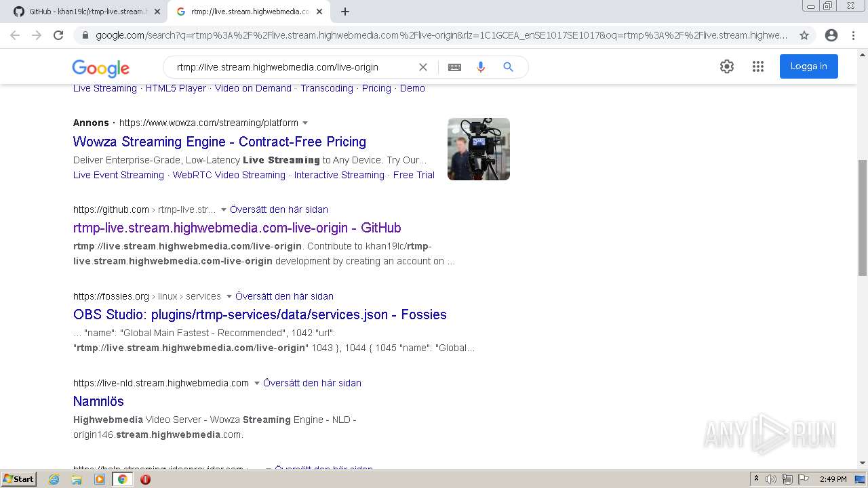Screen dimensions: 868x488
Task: Translate the live-nld.stream.highwebmedia.com page
Action: tap(312, 383)
